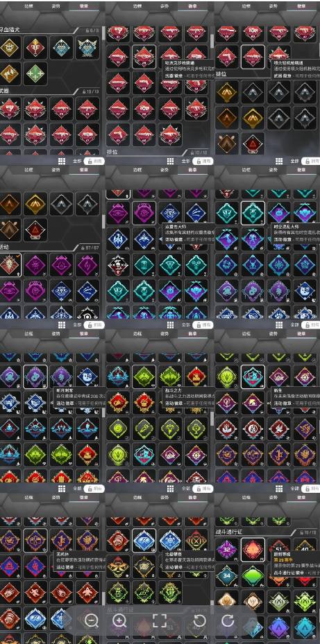
Task: Select the bright green gem badge under 战斗通行证
Action: click(253, 576)
